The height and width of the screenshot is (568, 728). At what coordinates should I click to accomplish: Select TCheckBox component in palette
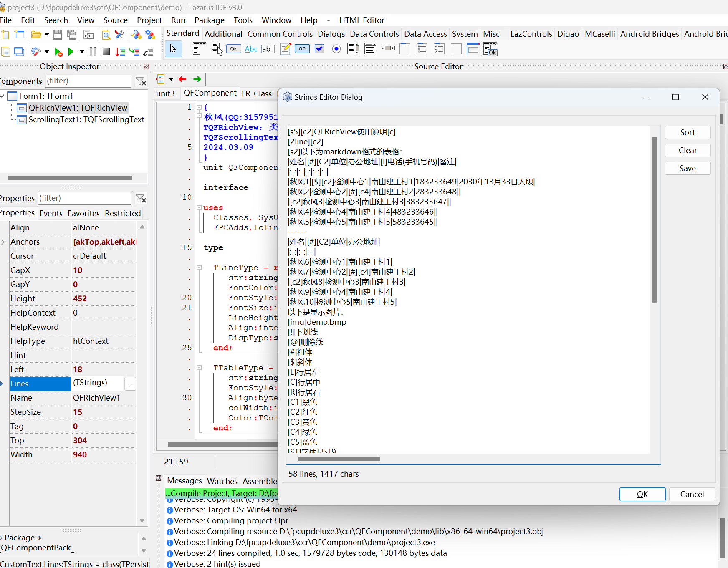tap(319, 49)
